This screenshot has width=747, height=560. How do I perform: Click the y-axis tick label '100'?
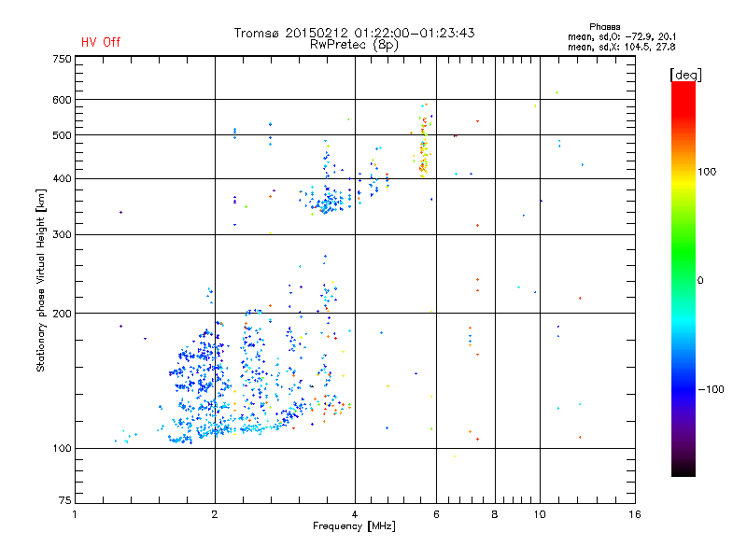tap(63, 449)
